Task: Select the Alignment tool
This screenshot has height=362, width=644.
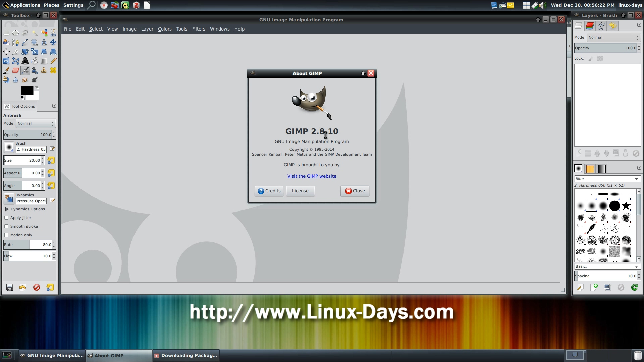Action: pyautogui.click(x=6, y=52)
